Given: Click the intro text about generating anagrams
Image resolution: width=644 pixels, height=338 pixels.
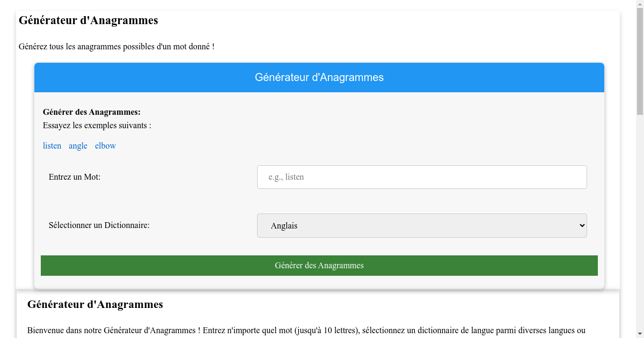Looking at the screenshot, I should (115, 46).
